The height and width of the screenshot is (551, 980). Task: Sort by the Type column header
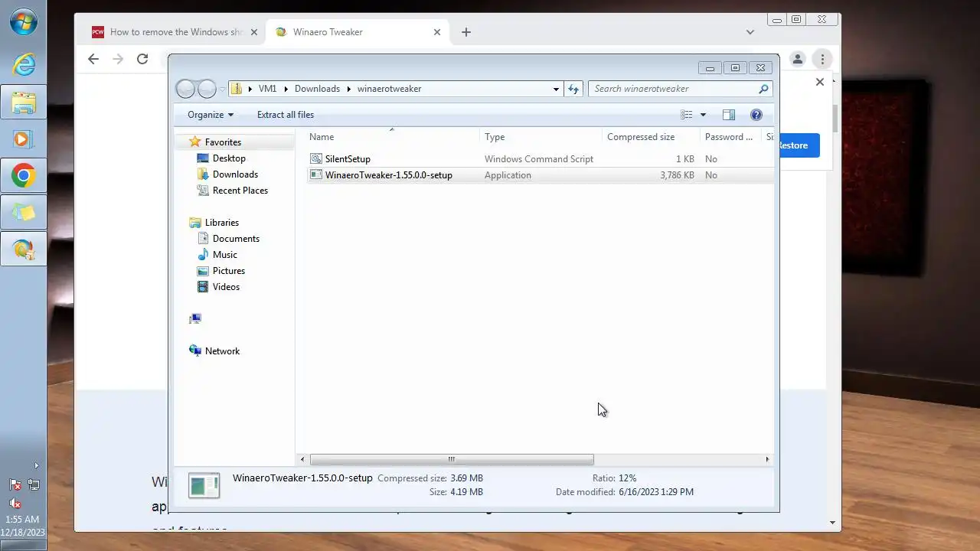coord(541,137)
